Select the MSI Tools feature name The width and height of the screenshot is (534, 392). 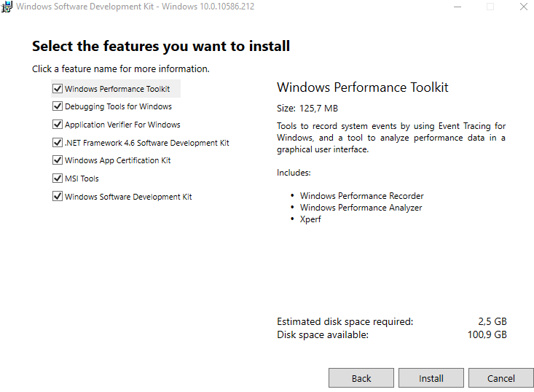click(x=82, y=179)
